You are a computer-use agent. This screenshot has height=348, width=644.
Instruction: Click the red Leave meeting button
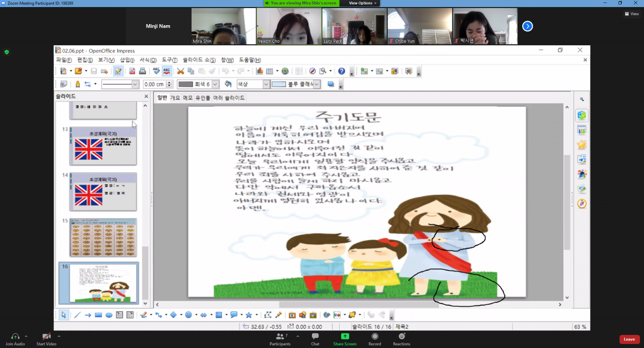pos(629,339)
